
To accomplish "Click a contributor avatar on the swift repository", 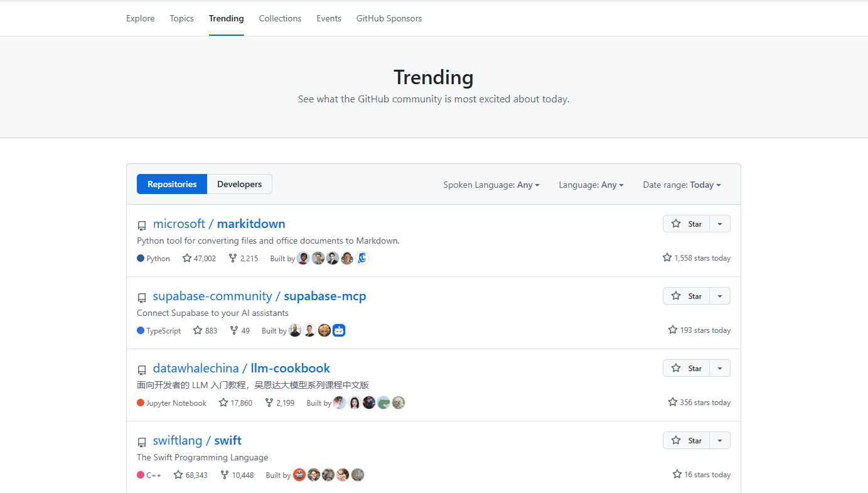I will (x=299, y=474).
